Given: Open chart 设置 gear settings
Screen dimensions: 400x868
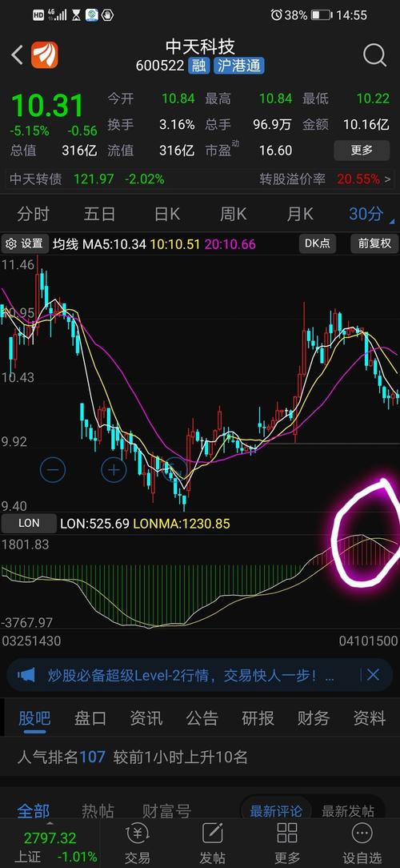Looking at the screenshot, I should 24,243.
